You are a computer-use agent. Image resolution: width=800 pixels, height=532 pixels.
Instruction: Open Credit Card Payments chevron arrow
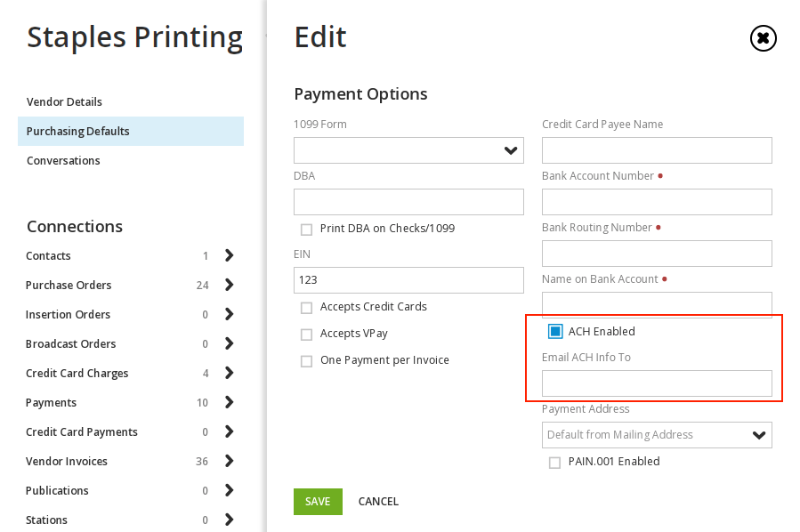pyautogui.click(x=229, y=432)
